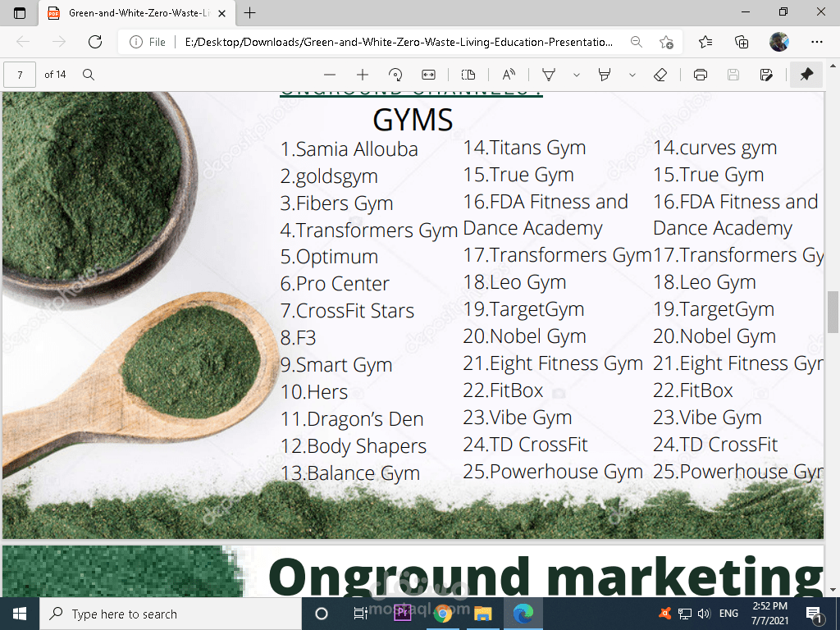Image resolution: width=840 pixels, height=630 pixels.
Task: Print the PDF document
Action: (701, 75)
